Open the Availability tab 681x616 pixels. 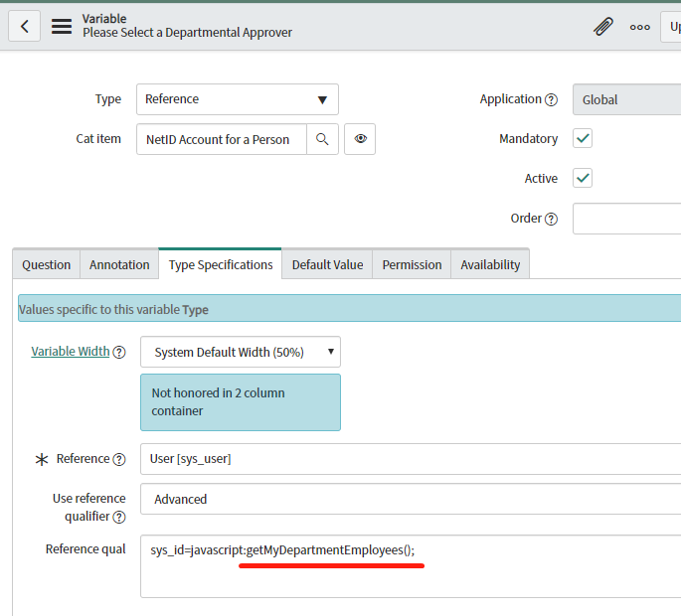pyautogui.click(x=490, y=264)
